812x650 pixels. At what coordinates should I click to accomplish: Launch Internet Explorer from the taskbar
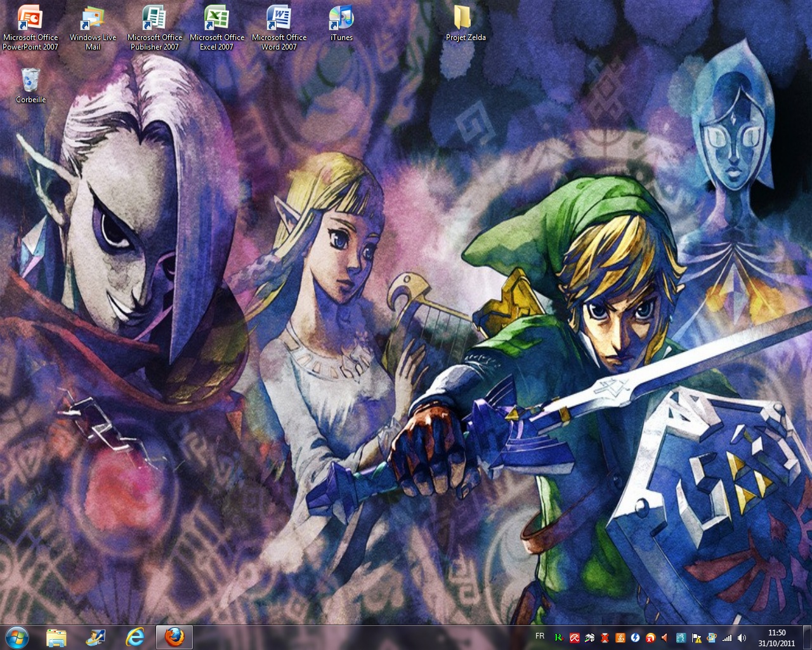[x=135, y=637]
